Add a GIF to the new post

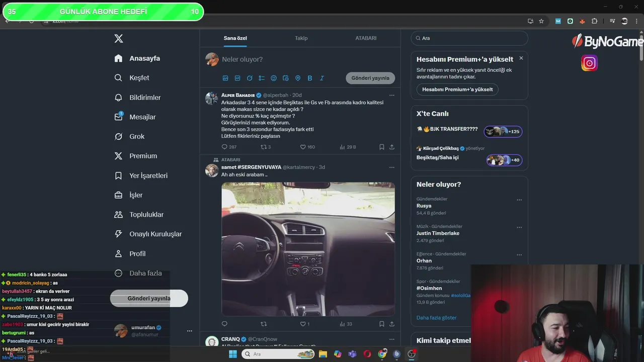click(x=237, y=78)
